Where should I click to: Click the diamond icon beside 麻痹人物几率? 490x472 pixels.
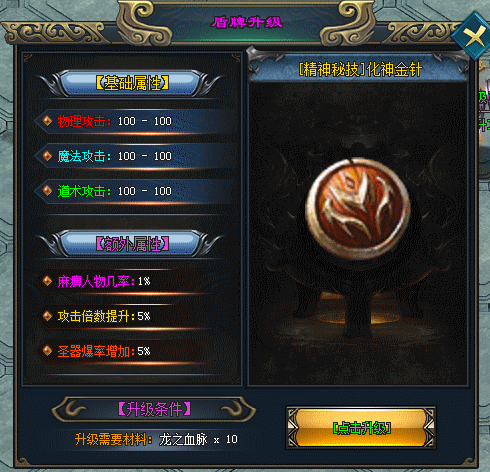pyautogui.click(x=47, y=281)
